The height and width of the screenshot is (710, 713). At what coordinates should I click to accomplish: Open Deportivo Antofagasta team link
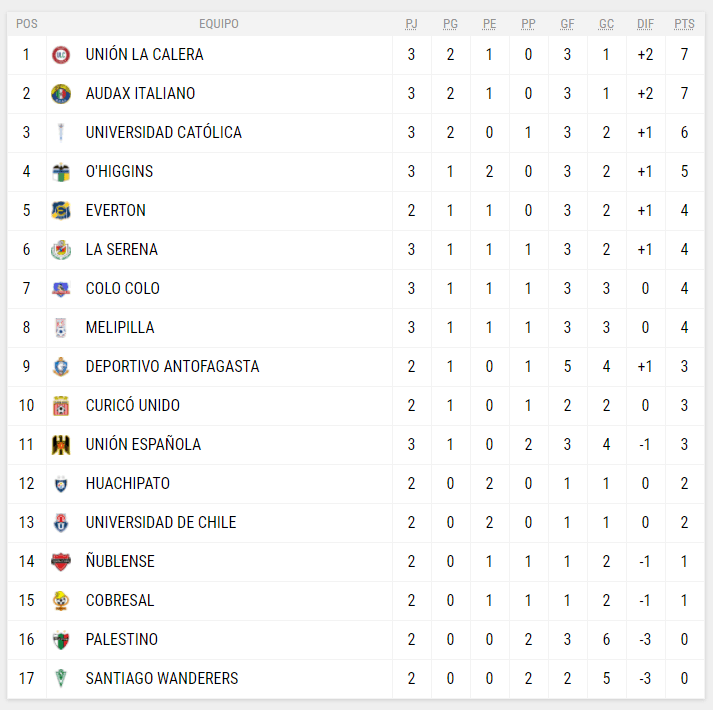pos(172,367)
